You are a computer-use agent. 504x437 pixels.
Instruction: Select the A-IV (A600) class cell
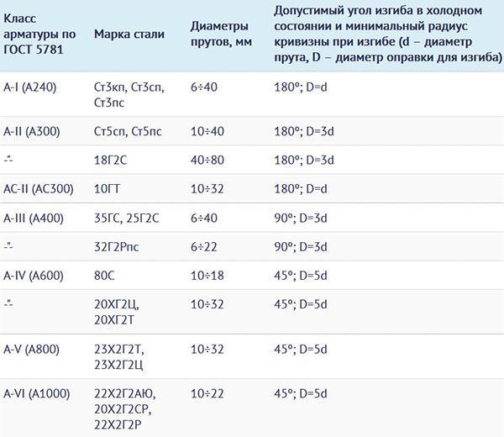34,276
